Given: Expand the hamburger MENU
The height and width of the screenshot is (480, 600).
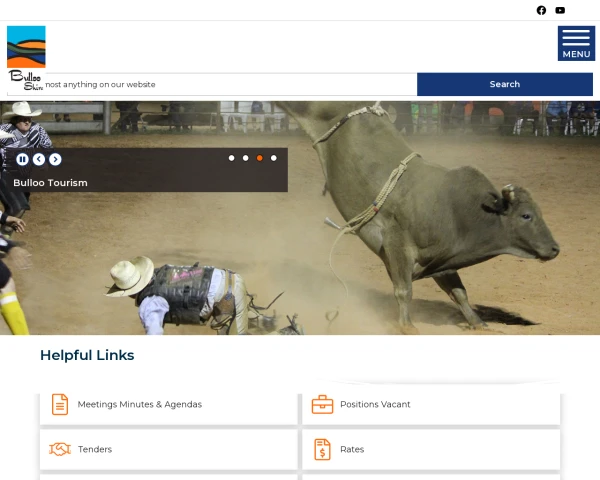Looking at the screenshot, I should [576, 43].
